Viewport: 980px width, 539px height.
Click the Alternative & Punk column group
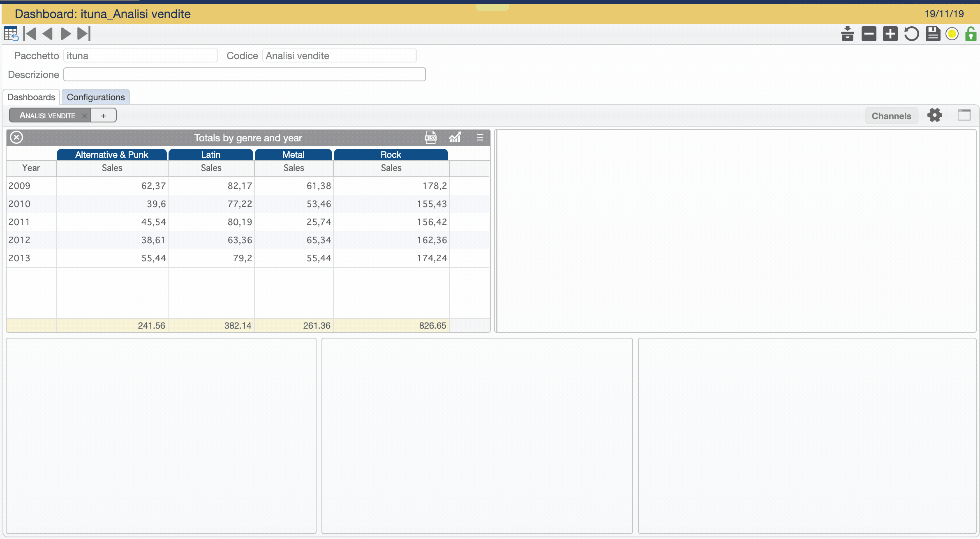pos(112,154)
